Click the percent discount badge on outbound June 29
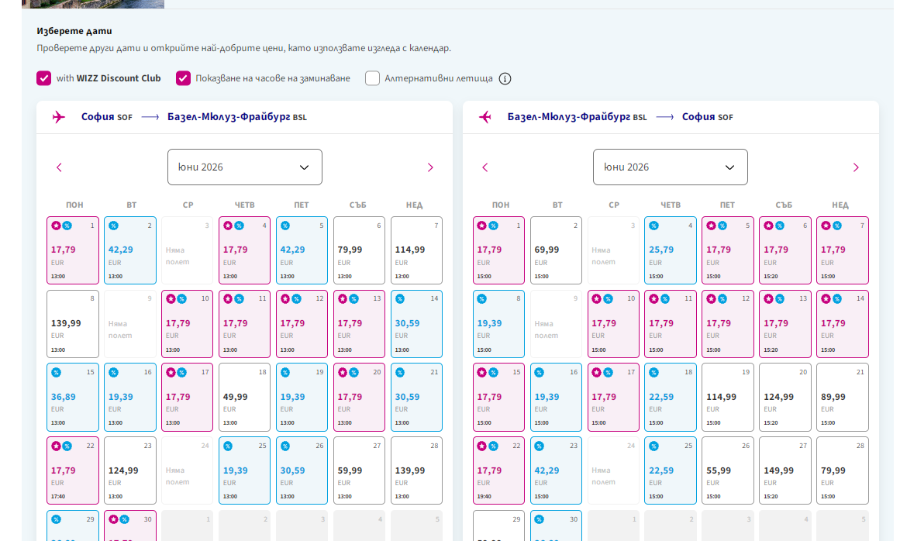The height and width of the screenshot is (541, 900). (56, 519)
